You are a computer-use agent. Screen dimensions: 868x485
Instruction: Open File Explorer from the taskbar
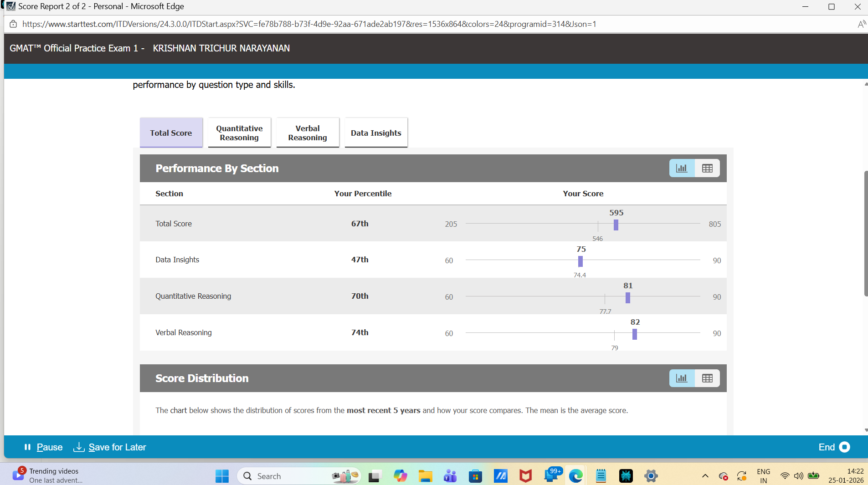click(x=425, y=475)
